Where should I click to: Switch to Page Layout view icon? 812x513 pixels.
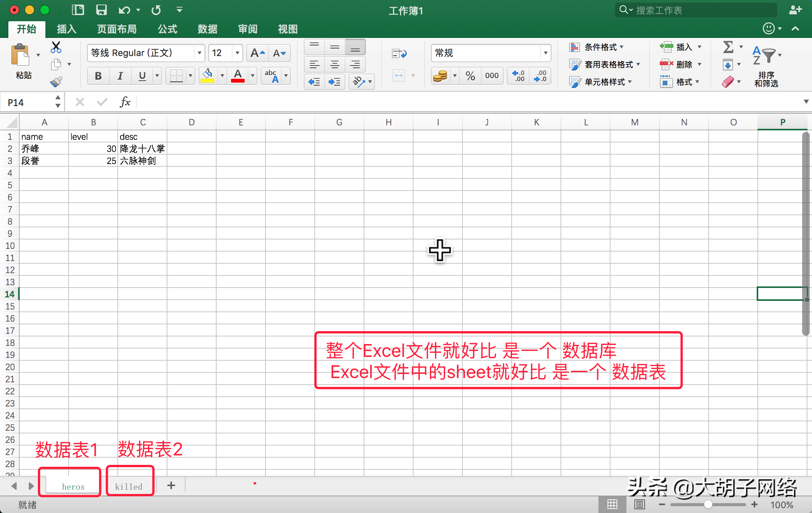tap(640, 504)
